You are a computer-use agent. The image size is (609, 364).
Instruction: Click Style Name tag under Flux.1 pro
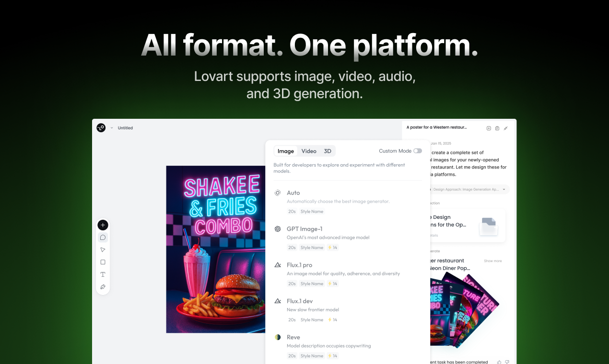(312, 284)
